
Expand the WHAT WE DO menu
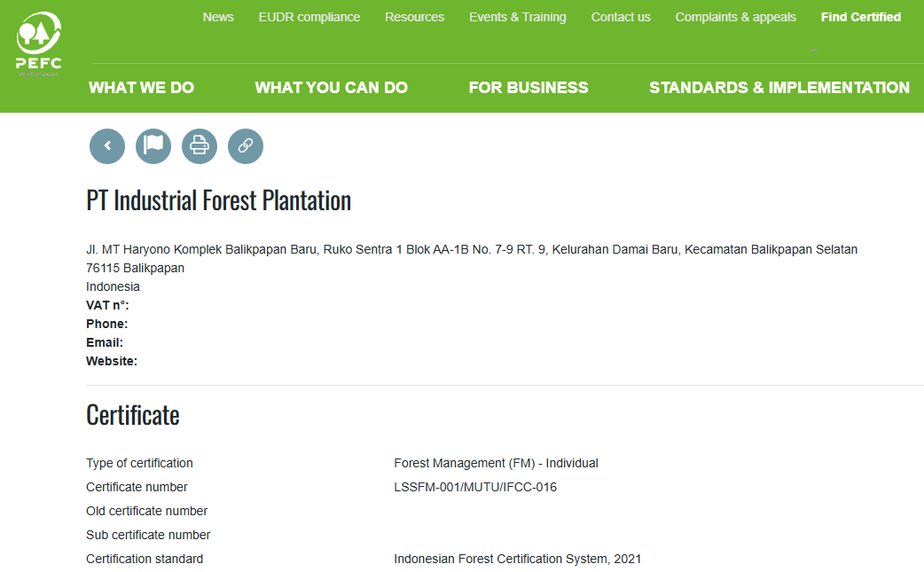141,88
